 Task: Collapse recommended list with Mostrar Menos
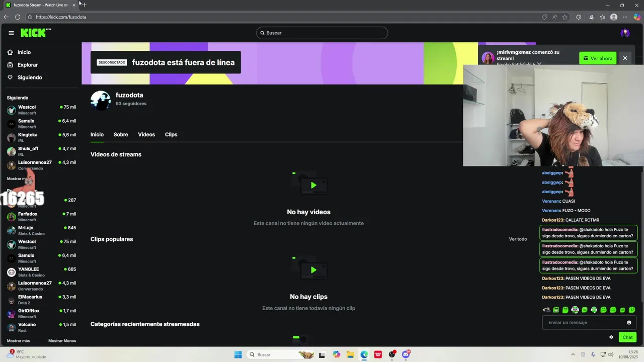(62, 341)
